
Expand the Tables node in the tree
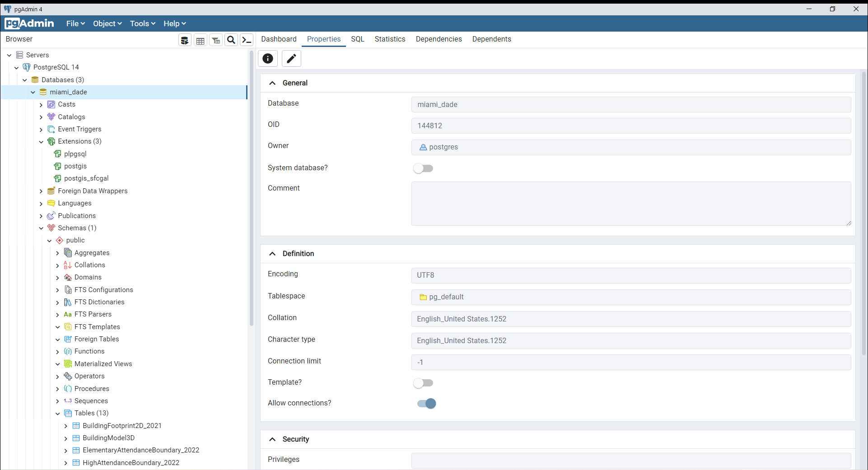pyautogui.click(x=58, y=413)
